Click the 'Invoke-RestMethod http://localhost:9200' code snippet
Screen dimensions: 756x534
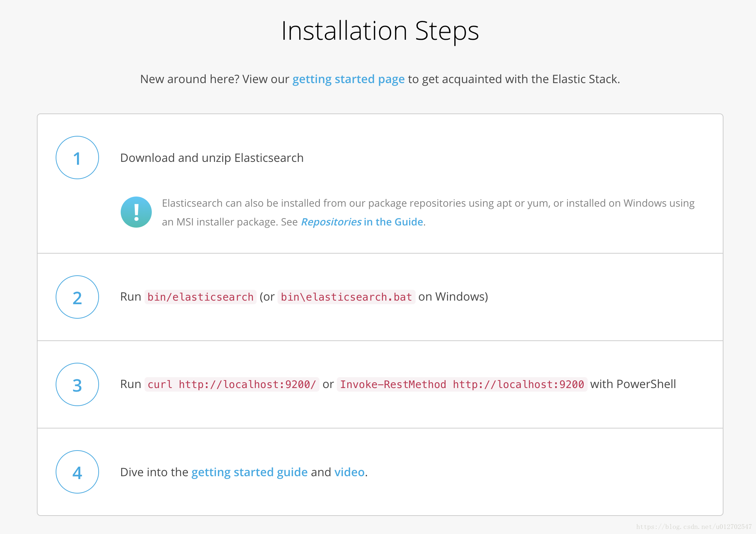pyautogui.click(x=462, y=384)
